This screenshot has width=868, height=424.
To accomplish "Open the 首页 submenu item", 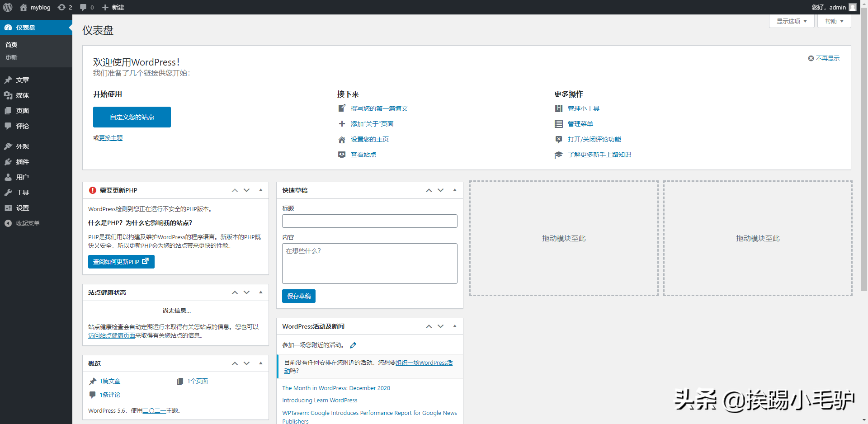I will coord(12,45).
